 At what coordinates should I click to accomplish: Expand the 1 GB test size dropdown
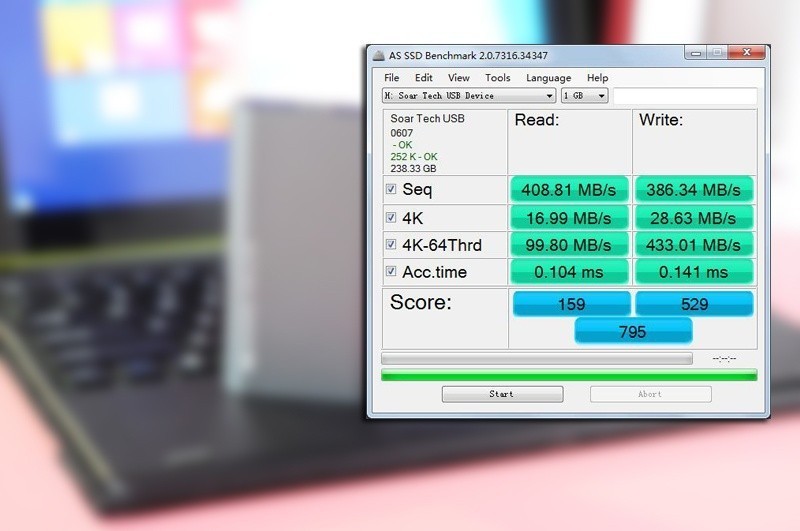point(584,95)
